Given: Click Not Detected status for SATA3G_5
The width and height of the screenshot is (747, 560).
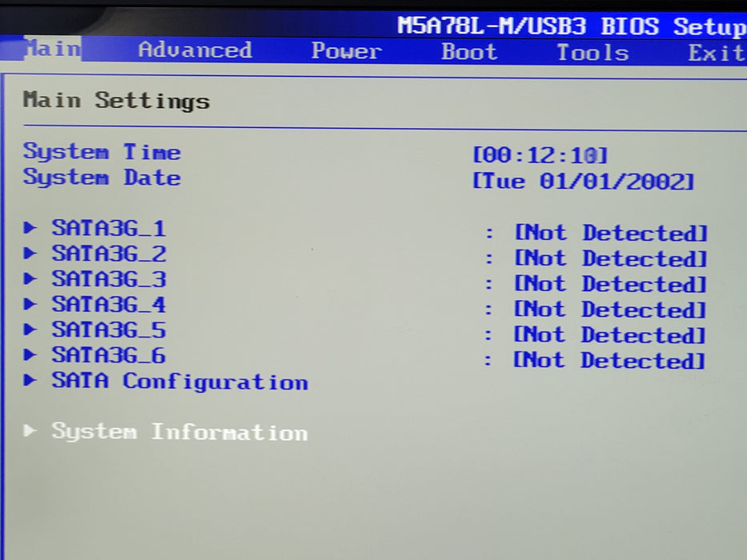Looking at the screenshot, I should coord(610,334).
